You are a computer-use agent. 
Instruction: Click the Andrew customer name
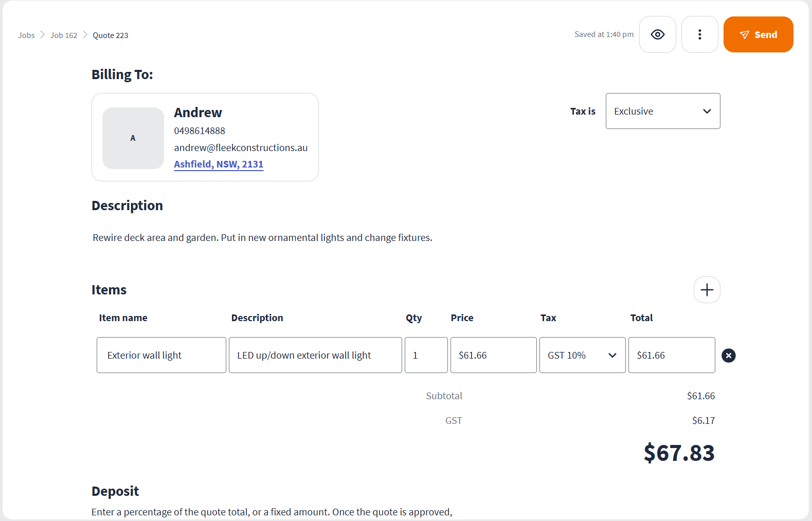pos(198,113)
